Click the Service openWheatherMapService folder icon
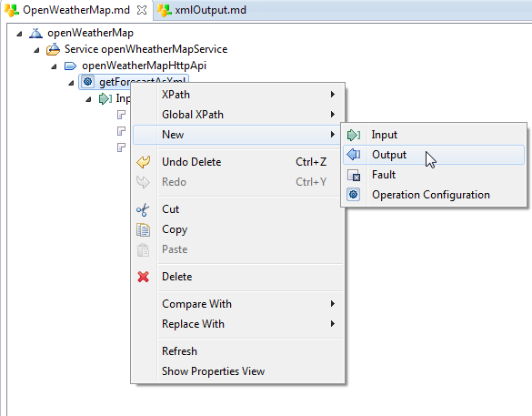Image resolution: width=532 pixels, height=416 pixels. click(x=54, y=49)
